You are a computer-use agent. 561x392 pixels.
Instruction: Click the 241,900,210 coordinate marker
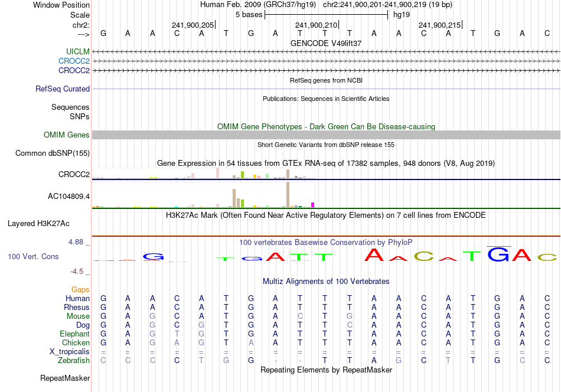(317, 25)
